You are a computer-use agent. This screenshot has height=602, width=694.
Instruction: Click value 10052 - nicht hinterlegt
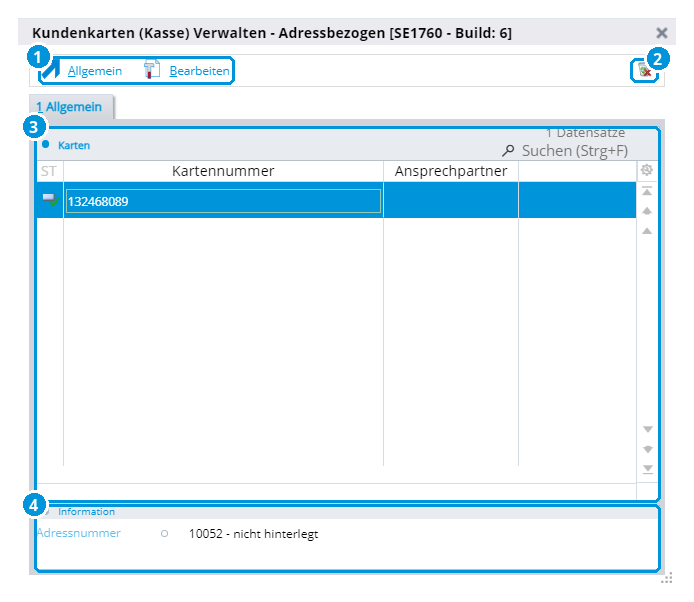(253, 534)
